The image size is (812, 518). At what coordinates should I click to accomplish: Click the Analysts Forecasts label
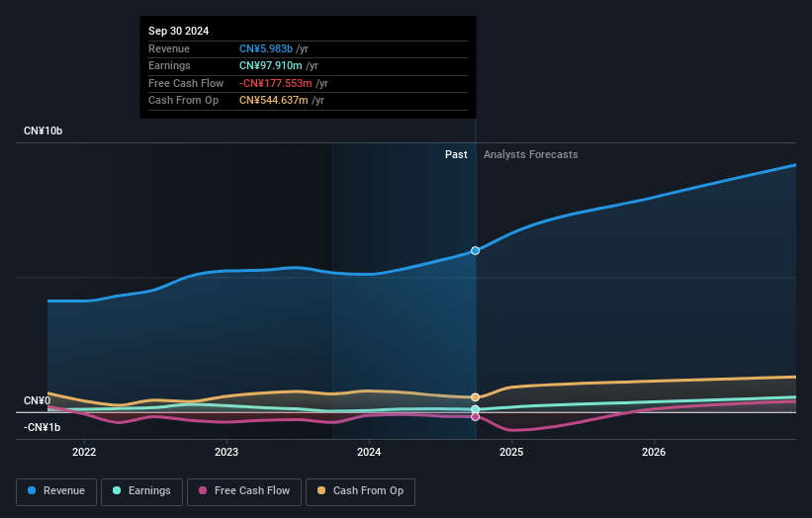point(531,154)
